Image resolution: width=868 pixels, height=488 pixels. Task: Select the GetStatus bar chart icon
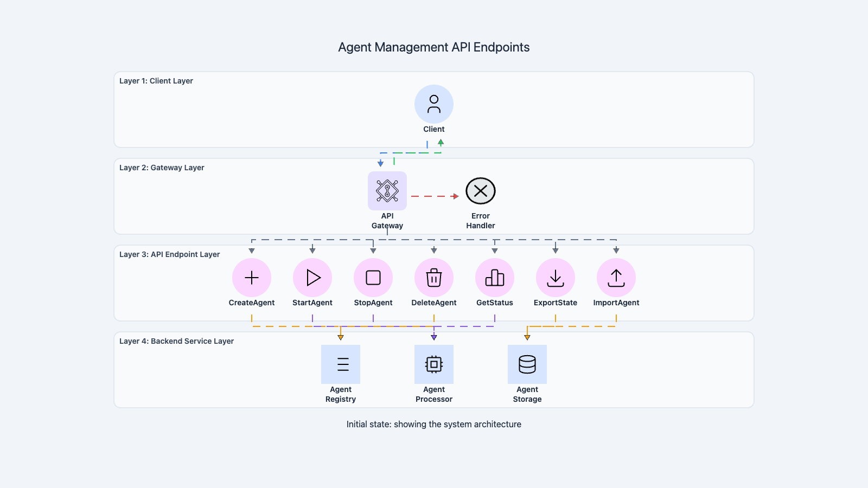click(x=495, y=278)
